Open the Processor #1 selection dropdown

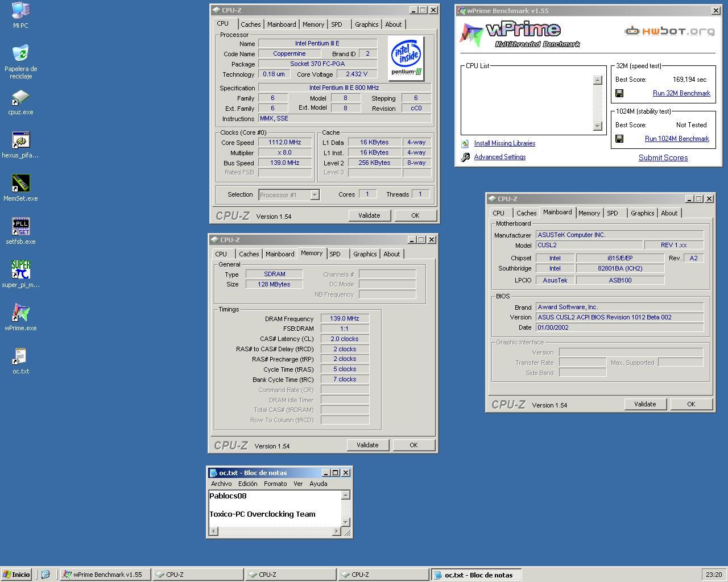(315, 195)
